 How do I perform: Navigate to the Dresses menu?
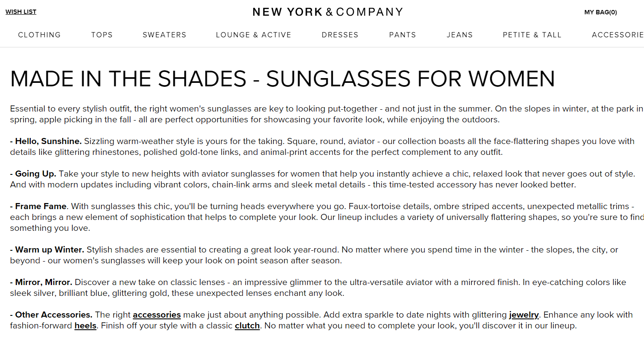tap(340, 35)
